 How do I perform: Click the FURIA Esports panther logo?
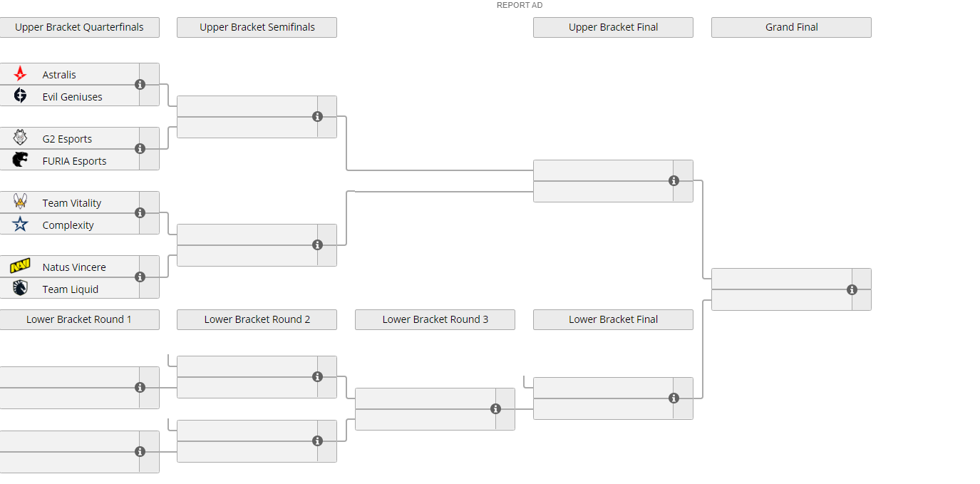(x=21, y=160)
